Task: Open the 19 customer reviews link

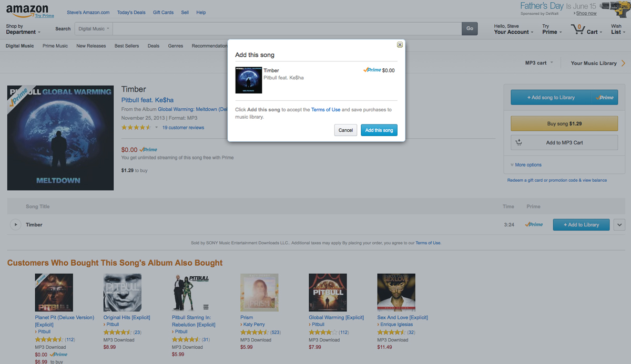Action: 183,128
